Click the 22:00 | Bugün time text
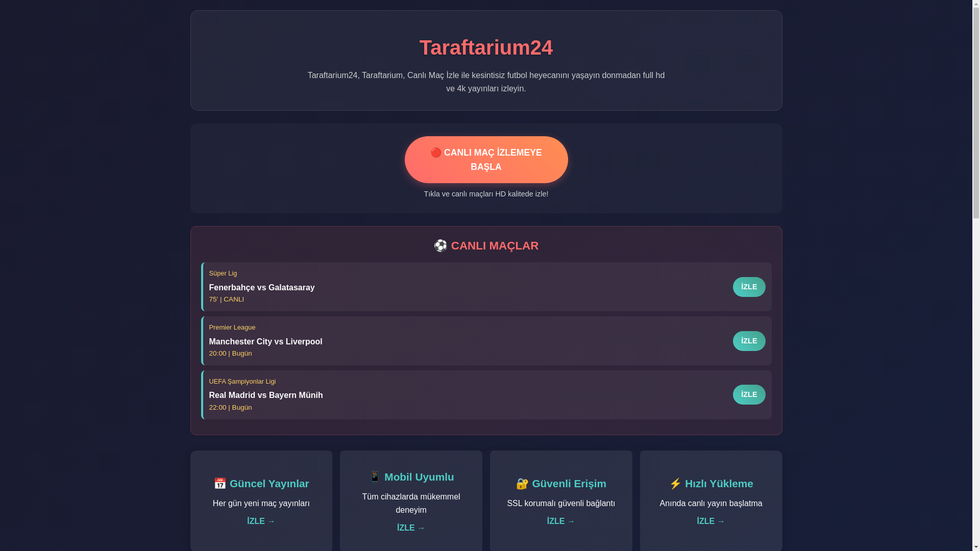The image size is (980, 551). [230, 408]
